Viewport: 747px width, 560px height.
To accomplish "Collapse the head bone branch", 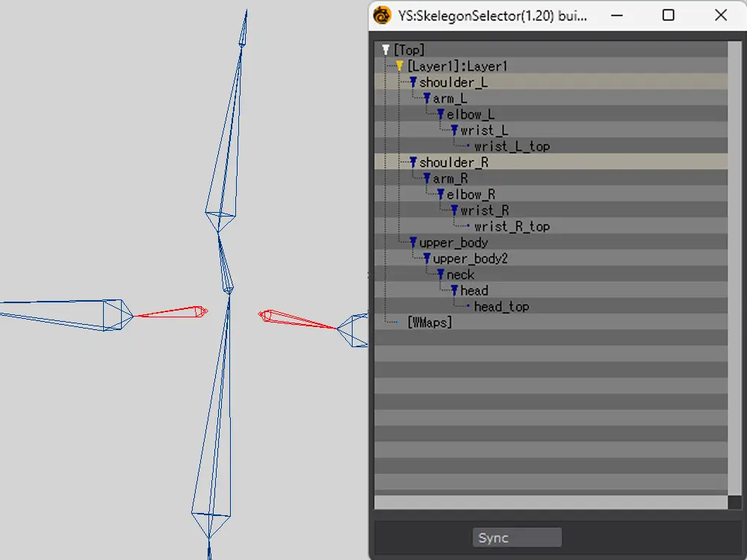I will pyautogui.click(x=453, y=290).
